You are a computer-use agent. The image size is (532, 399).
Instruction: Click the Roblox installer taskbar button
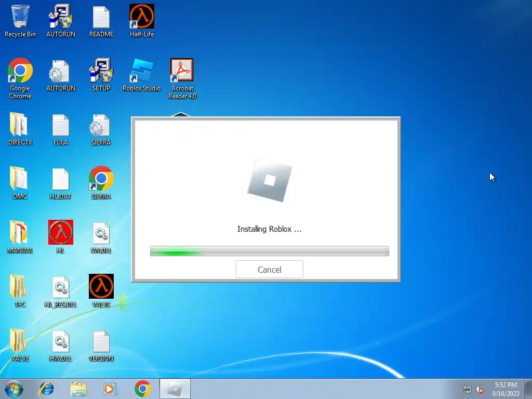(x=175, y=389)
